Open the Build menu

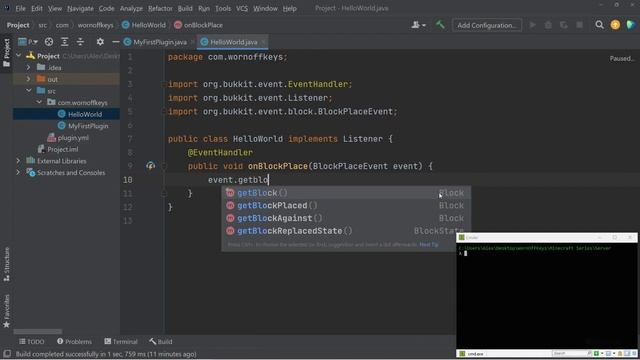pyautogui.click(x=185, y=8)
